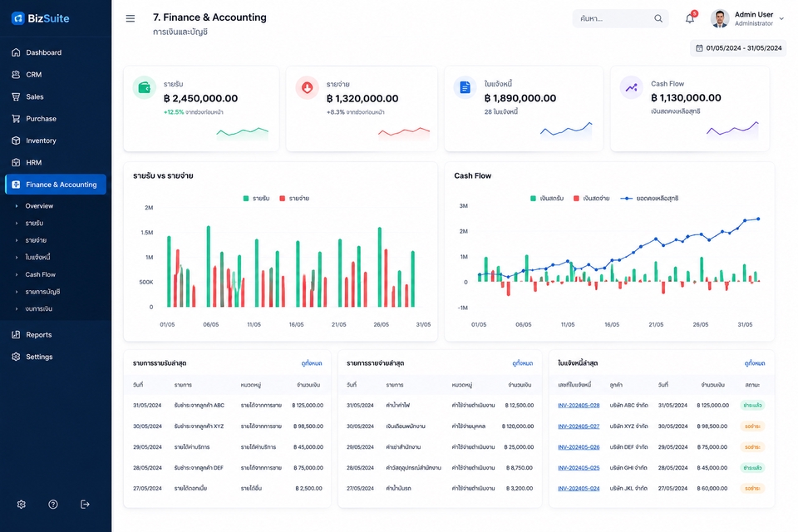Toggle the green เงินสดรับ legend in Cash Flow

tap(547, 199)
